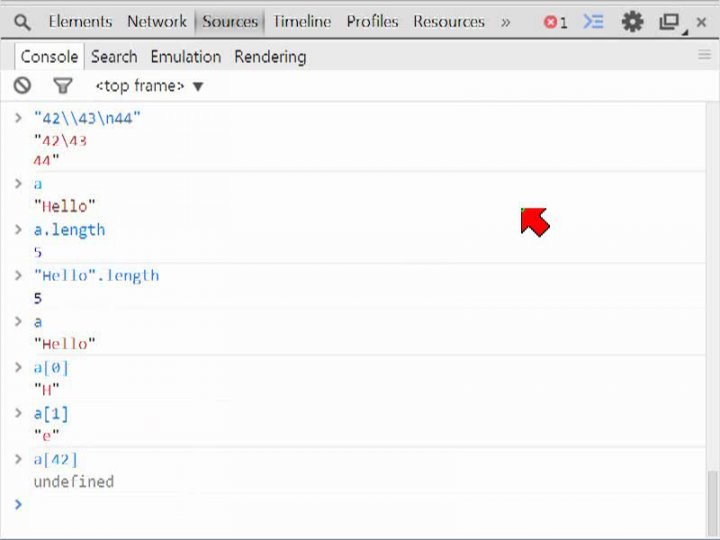Click the drawer menu lines icon
720x540 pixels.
tap(704, 55)
